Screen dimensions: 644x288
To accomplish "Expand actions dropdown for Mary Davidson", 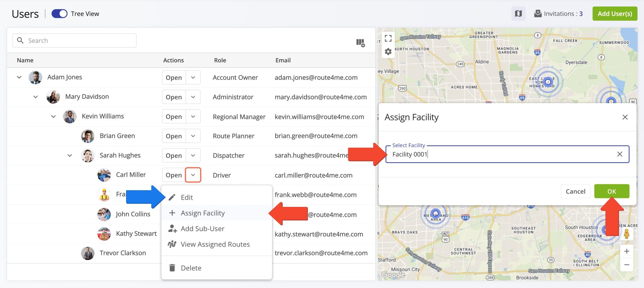I will 193,97.
